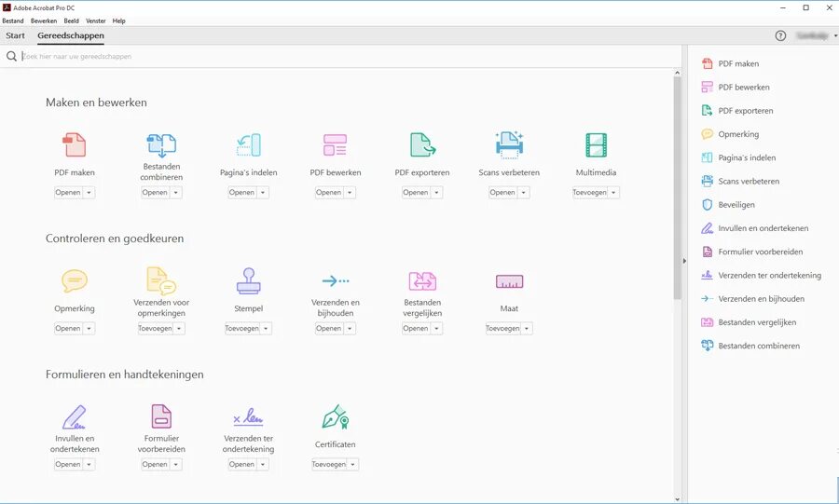The height and width of the screenshot is (504, 839).
Task: Expand dropdown arrow under Stempel
Action: [266, 328]
